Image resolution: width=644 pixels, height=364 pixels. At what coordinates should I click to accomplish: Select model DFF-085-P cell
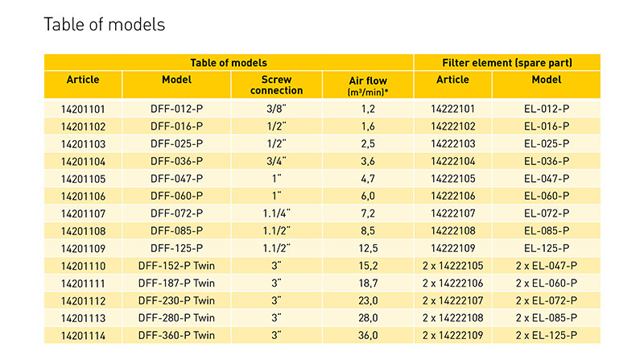(176, 230)
